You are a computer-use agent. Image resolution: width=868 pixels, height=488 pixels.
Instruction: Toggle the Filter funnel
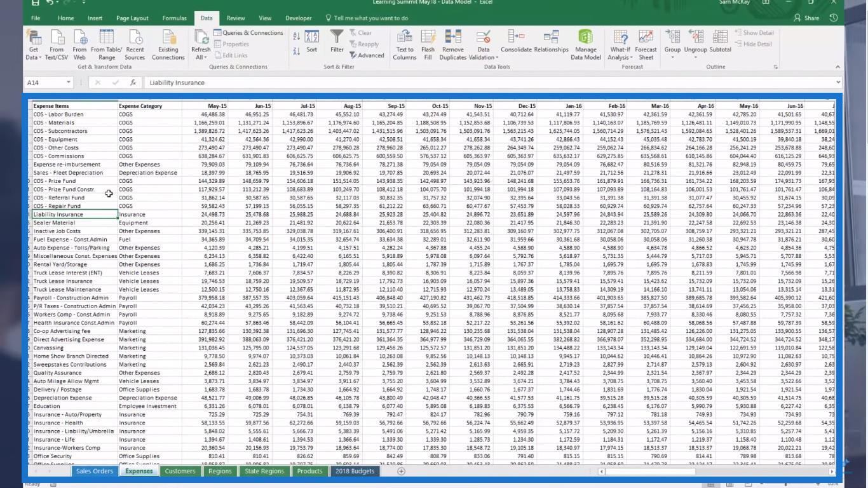337,41
